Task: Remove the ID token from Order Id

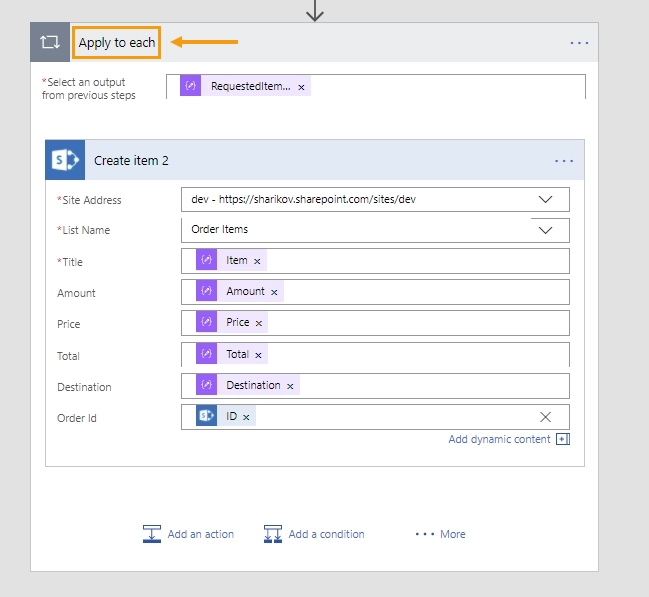Action: pyautogui.click(x=246, y=417)
